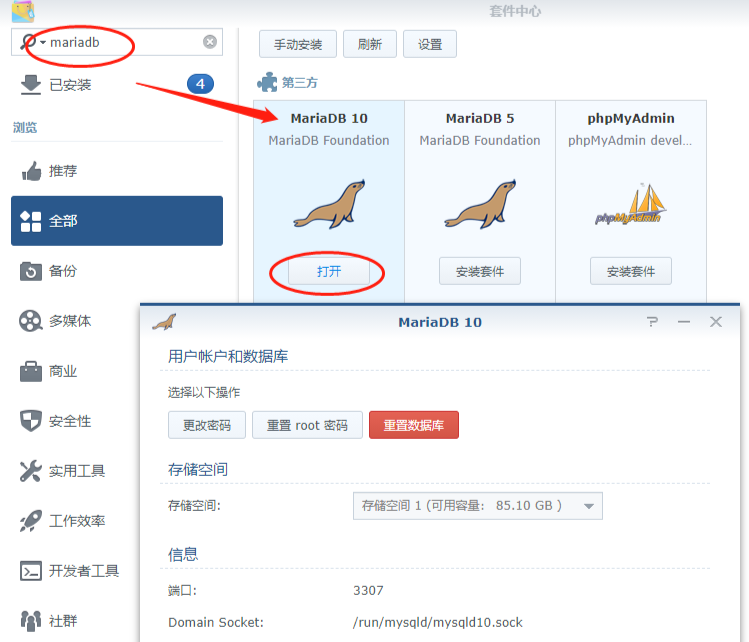Click the phpMyAdmin devel... developer text

[x=630, y=140]
